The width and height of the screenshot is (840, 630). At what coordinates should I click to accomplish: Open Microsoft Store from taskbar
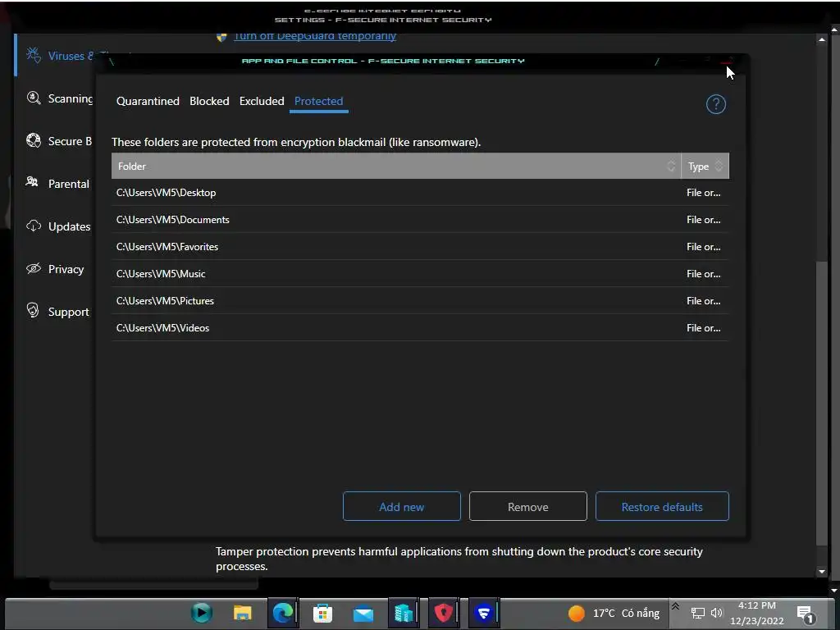point(322,613)
